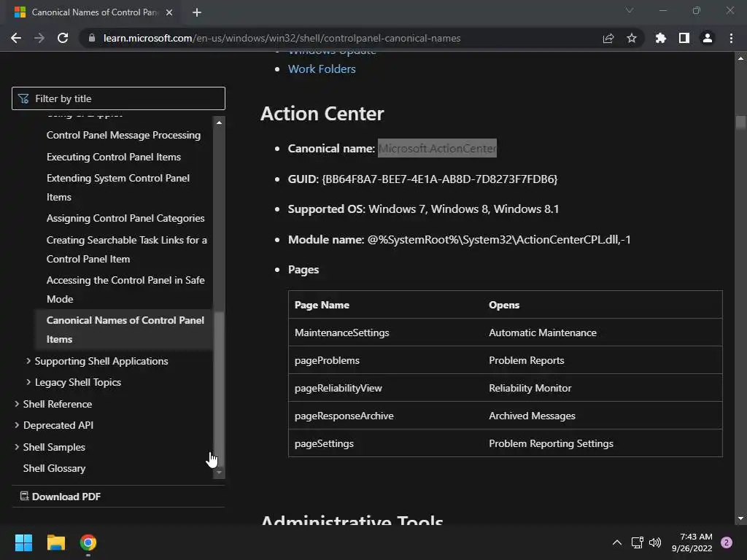Toggle the browser side panel
Screen dimensions: 747x560
[684, 38]
